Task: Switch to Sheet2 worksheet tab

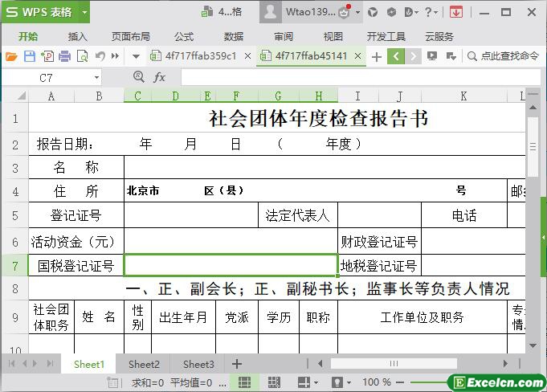Action: [144, 364]
